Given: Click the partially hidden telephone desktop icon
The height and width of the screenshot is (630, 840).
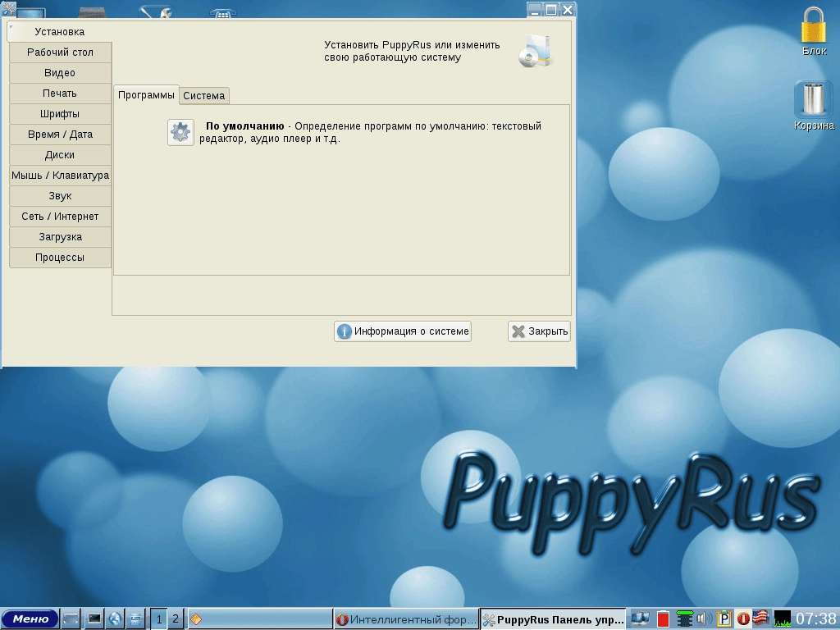Looking at the screenshot, I should click(x=223, y=13).
